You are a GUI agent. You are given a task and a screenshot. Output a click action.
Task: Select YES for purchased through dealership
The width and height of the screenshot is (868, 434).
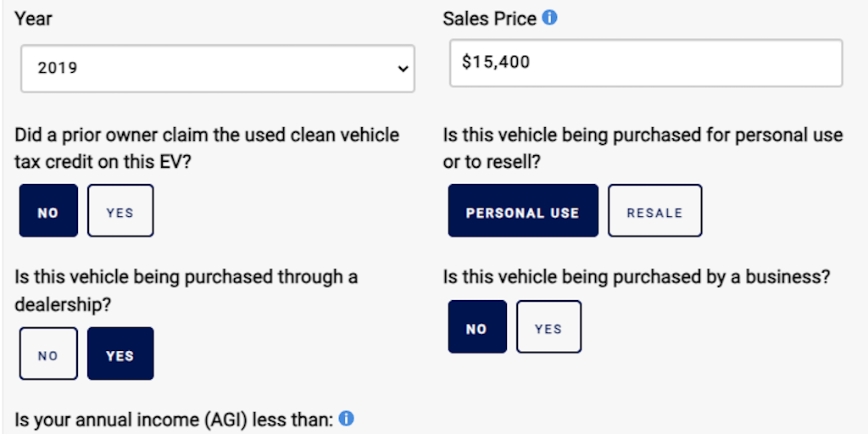click(120, 354)
